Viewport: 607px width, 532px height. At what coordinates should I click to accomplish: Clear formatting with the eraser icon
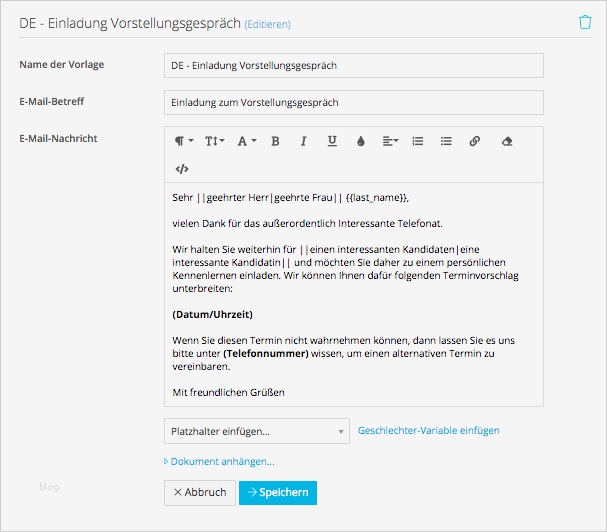click(506, 141)
